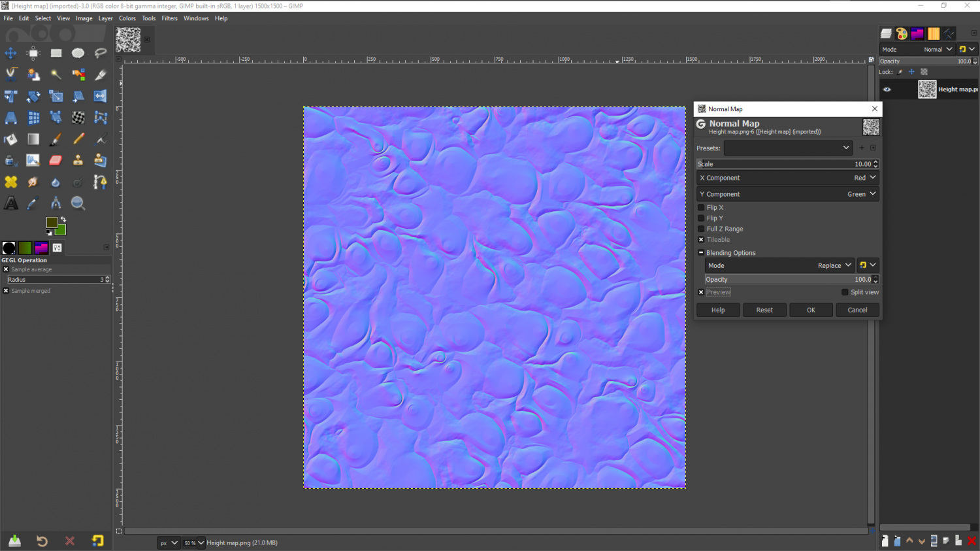Select the Clone stamp tool

78,160
